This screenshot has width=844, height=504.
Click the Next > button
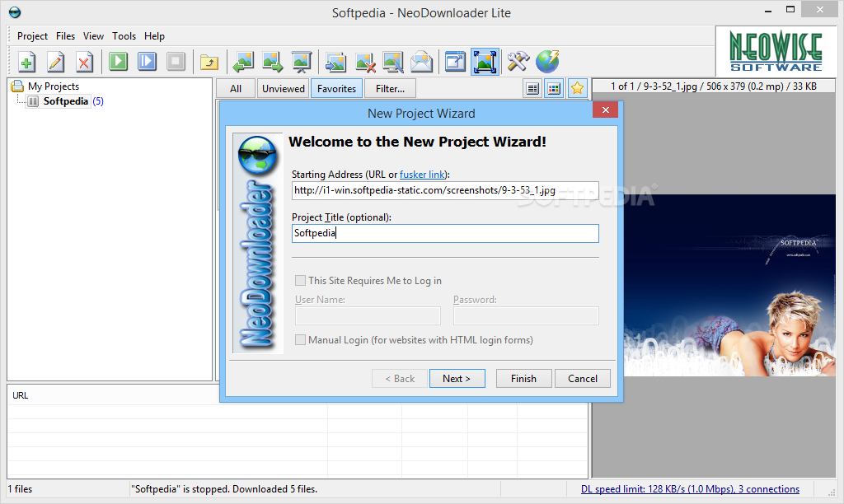[457, 379]
